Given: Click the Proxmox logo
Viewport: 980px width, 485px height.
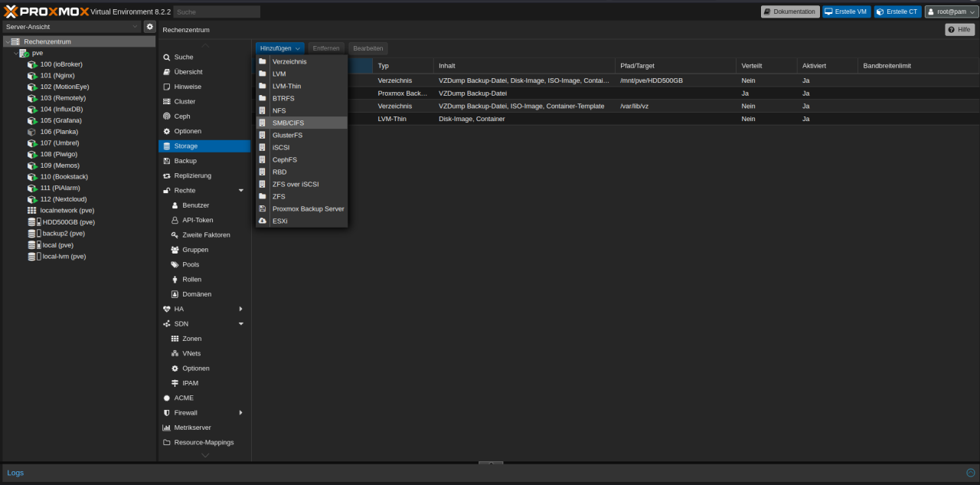Looking at the screenshot, I should coord(45,11).
